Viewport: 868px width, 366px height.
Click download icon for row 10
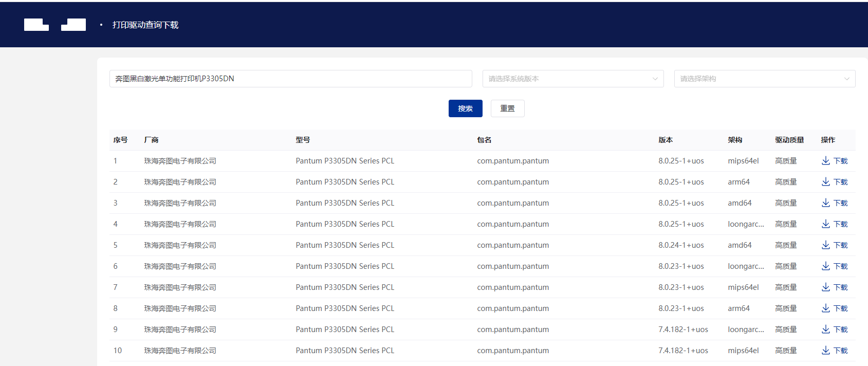click(x=825, y=351)
